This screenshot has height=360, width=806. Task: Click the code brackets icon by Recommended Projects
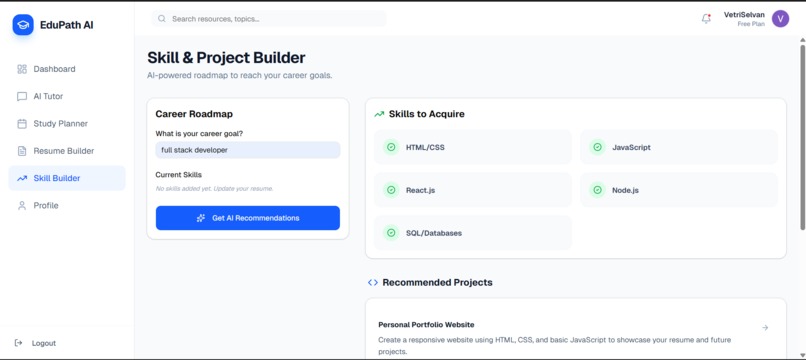coord(373,282)
